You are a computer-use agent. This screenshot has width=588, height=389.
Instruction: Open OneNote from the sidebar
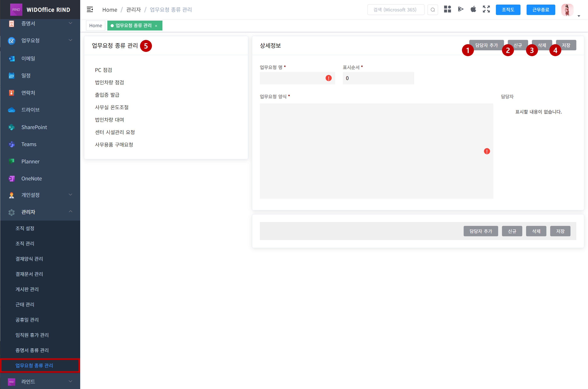(31, 178)
